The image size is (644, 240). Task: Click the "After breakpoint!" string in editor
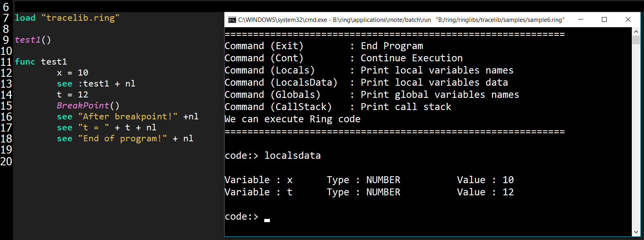pyautogui.click(x=128, y=117)
